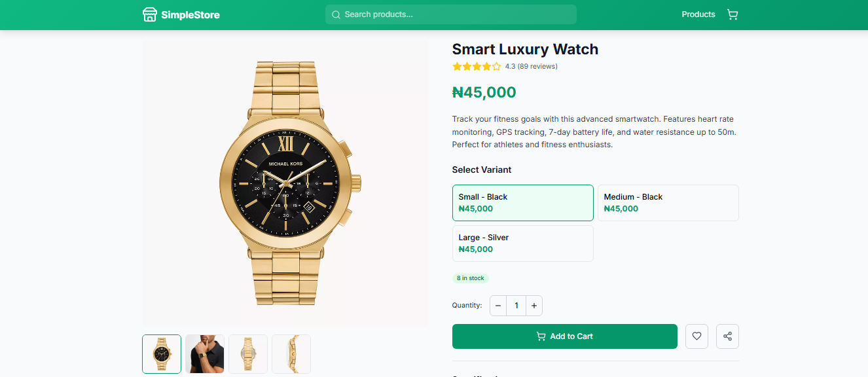
Task: Open the 89 reviews link
Action: click(537, 66)
